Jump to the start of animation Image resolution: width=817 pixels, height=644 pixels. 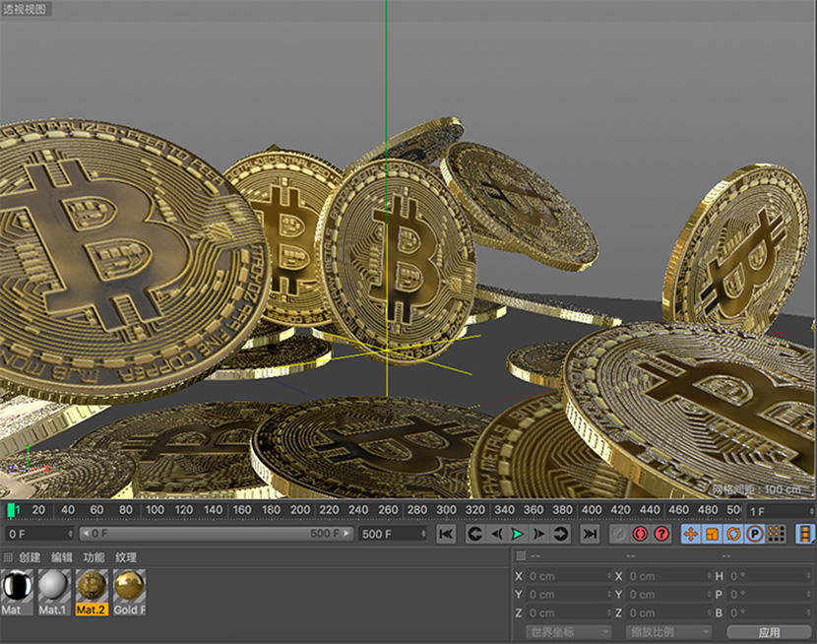point(446,534)
